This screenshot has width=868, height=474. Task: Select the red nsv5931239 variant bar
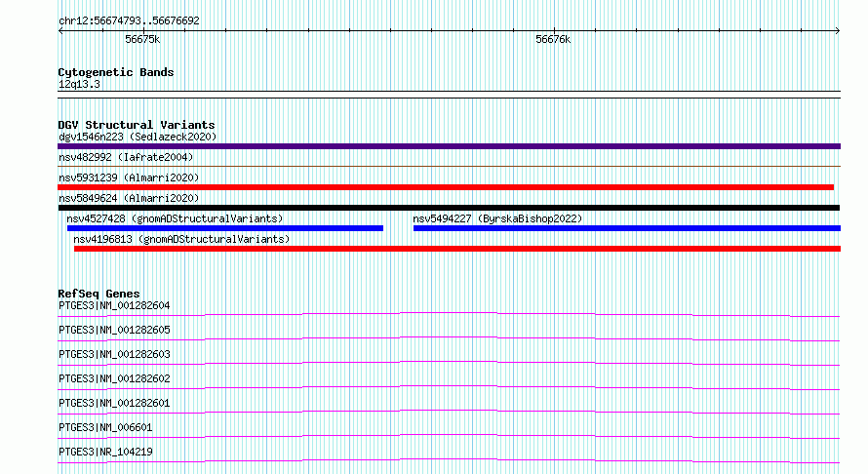pos(446,187)
